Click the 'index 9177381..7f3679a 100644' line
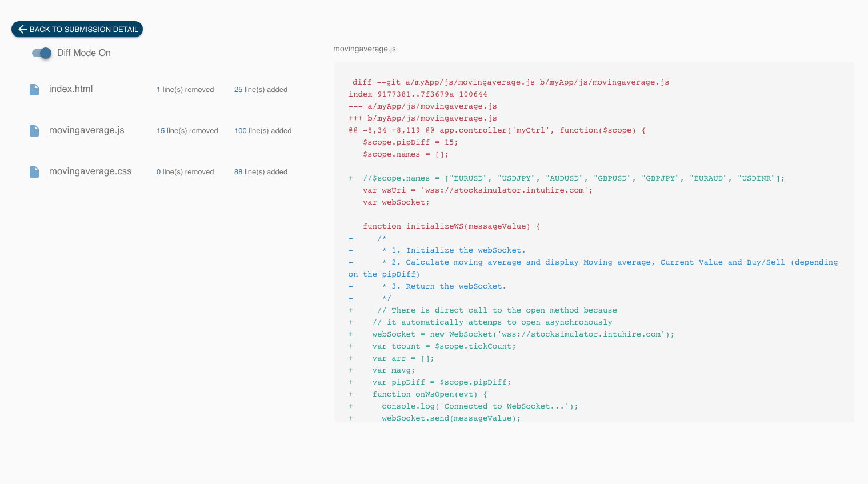This screenshot has height=484, width=868. pyautogui.click(x=418, y=94)
